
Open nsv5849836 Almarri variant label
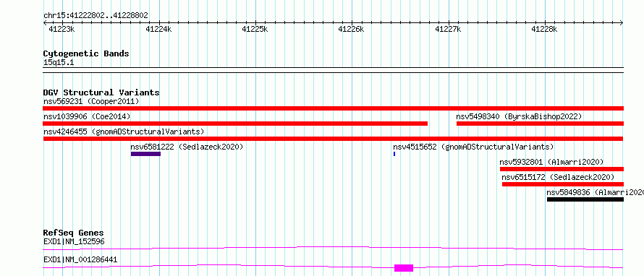pos(595,192)
